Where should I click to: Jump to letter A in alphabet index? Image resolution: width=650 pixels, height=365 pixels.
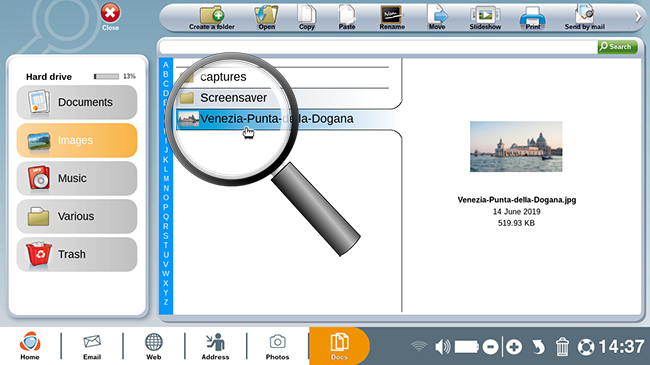click(166, 65)
